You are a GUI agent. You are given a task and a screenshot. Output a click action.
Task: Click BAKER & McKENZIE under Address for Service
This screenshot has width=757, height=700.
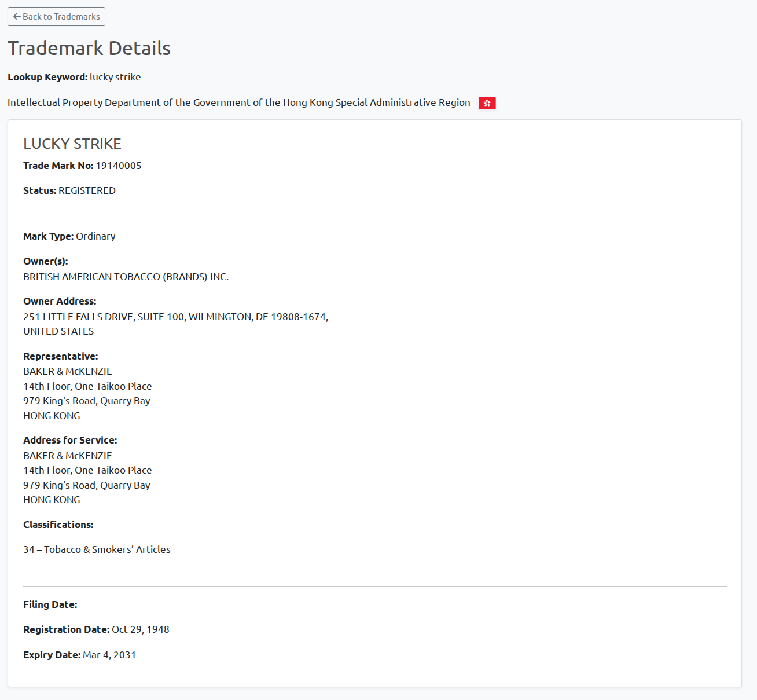(x=68, y=456)
